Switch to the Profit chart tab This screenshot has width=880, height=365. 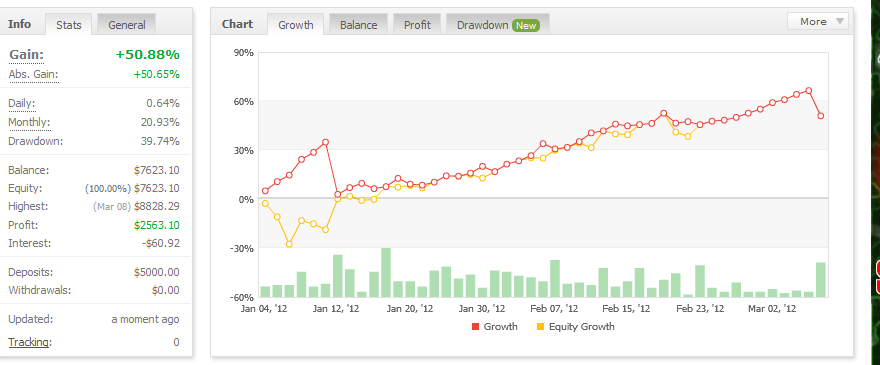click(417, 25)
